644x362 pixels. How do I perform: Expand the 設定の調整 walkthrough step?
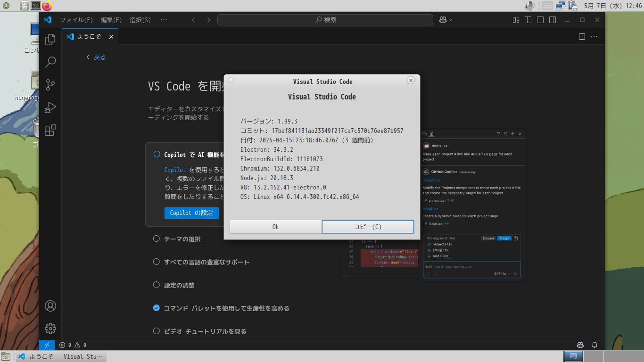179,285
